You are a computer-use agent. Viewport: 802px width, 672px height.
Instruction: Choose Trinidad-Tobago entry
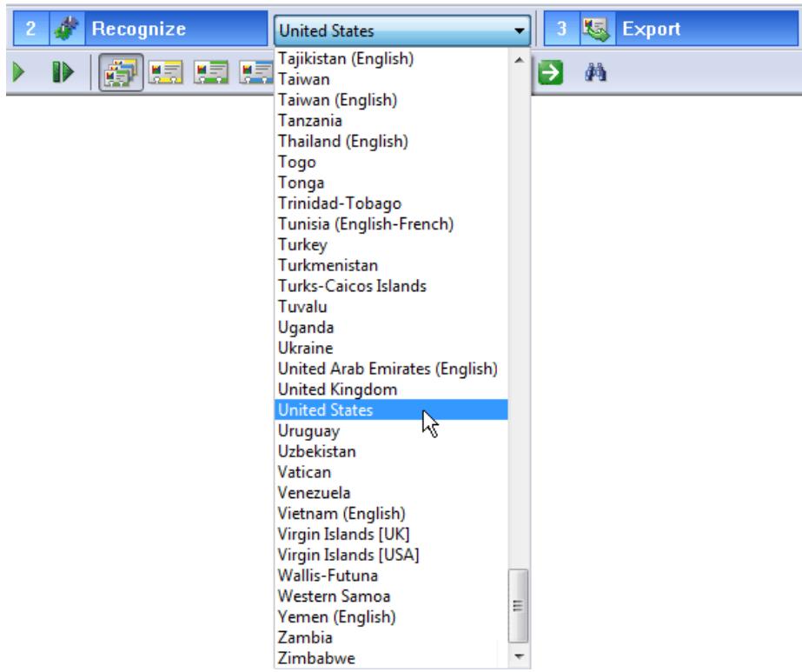[x=391, y=203]
